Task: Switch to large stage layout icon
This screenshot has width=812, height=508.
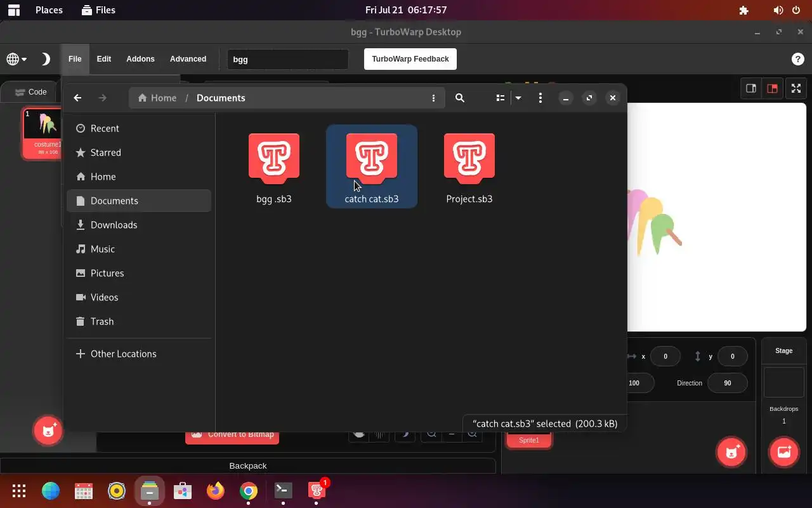Action: [772, 89]
